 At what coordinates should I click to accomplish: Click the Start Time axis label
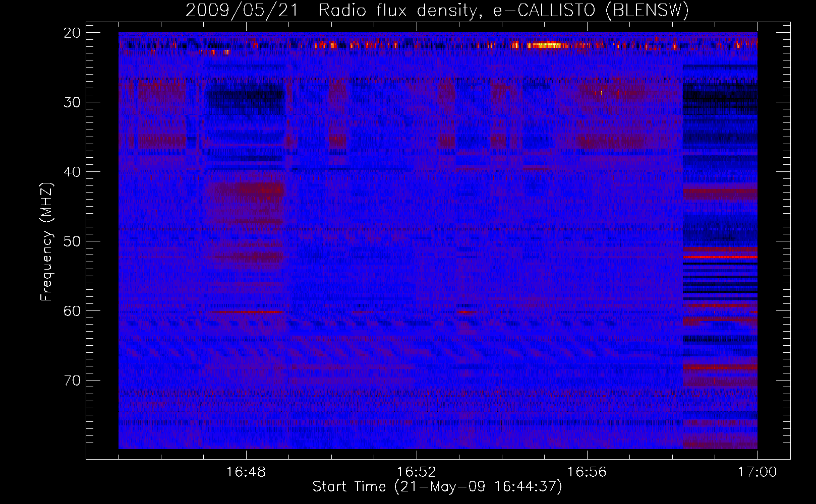point(437,487)
